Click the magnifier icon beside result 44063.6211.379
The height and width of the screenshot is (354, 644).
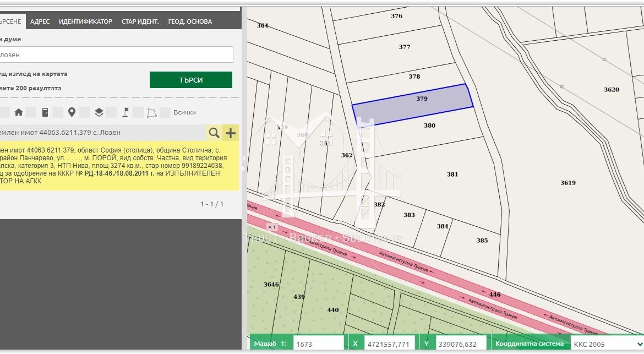click(x=214, y=133)
